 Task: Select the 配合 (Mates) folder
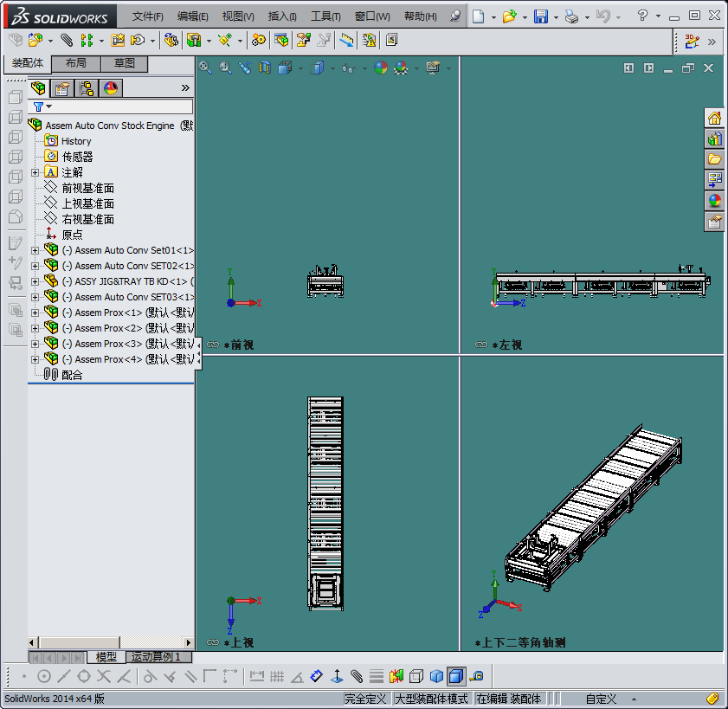pos(72,375)
